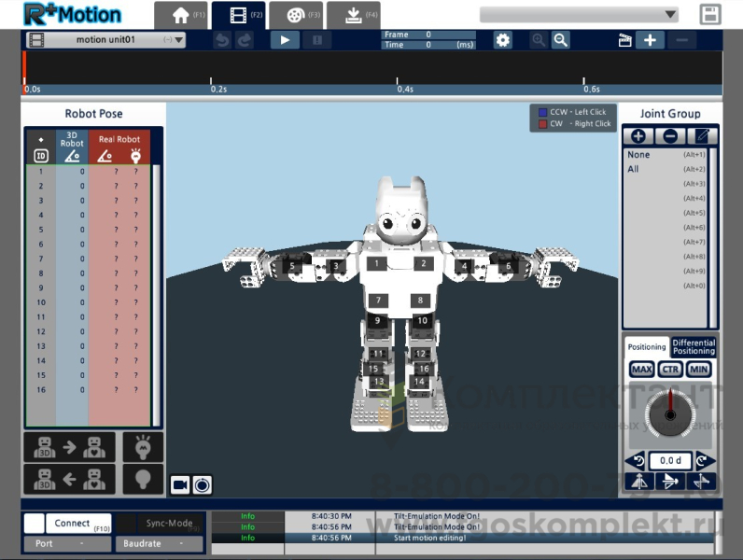Click the joint angle rotation dial
Screen dimensions: 743x560
pos(670,413)
